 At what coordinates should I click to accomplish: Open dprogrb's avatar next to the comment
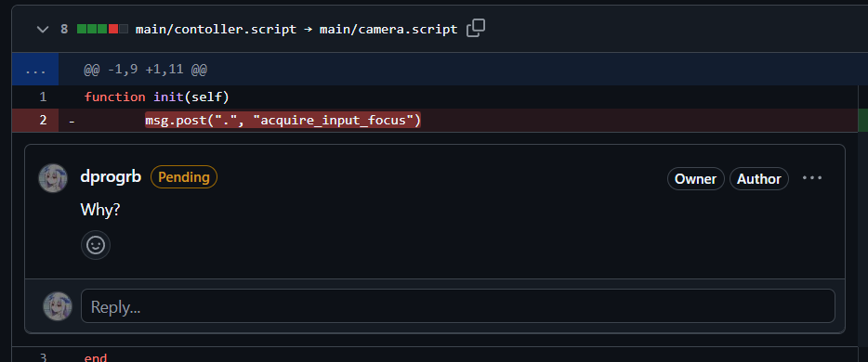coord(53,178)
